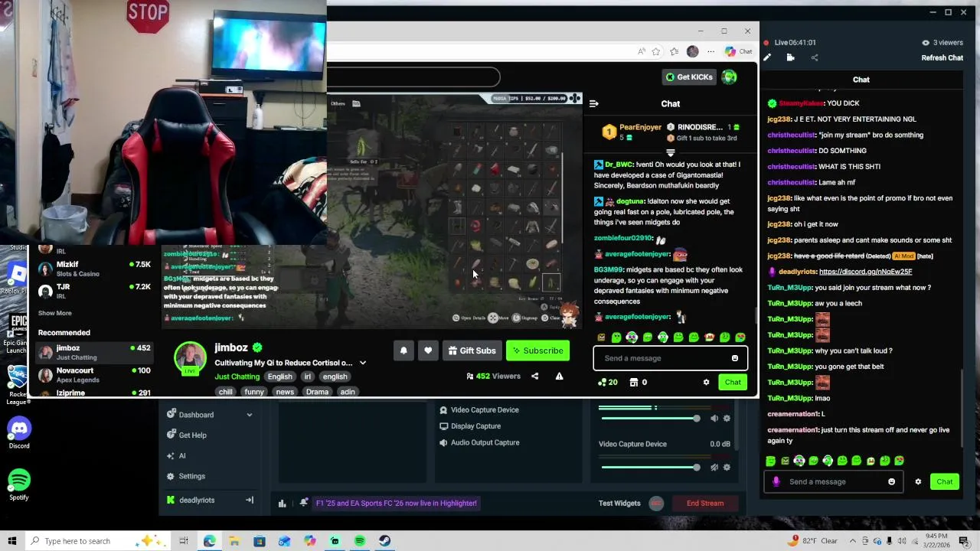
Task: Click the English tag on jimboz stream
Action: 279,377
